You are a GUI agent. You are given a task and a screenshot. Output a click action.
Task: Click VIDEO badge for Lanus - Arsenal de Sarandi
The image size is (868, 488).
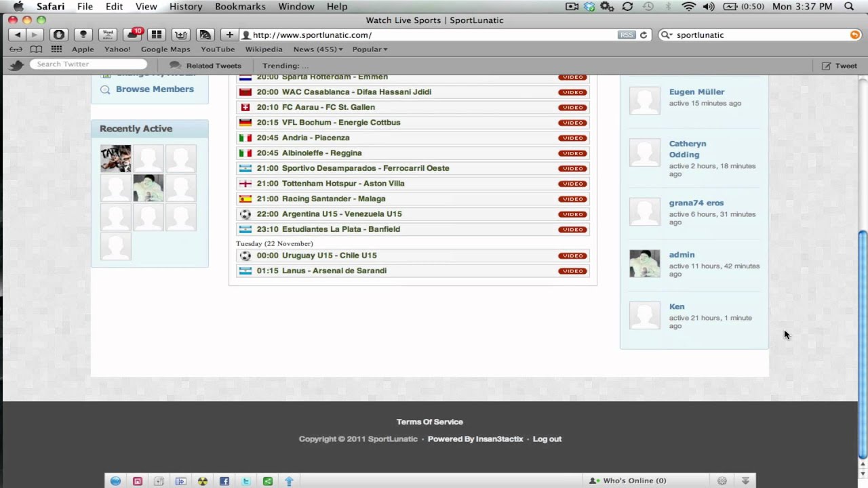[x=572, y=271]
